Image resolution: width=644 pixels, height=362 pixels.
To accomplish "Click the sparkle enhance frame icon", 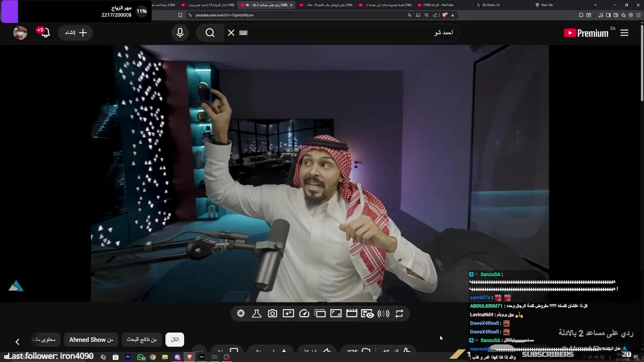I will click(288, 314).
